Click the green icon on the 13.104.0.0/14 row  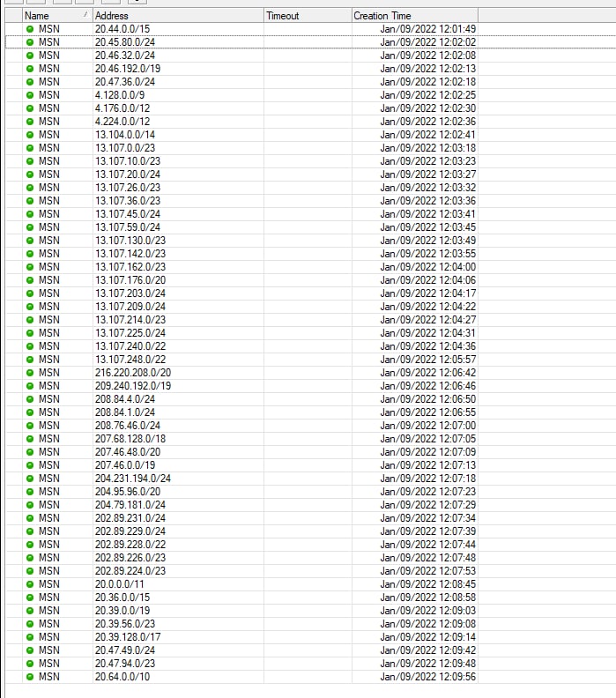click(30, 135)
